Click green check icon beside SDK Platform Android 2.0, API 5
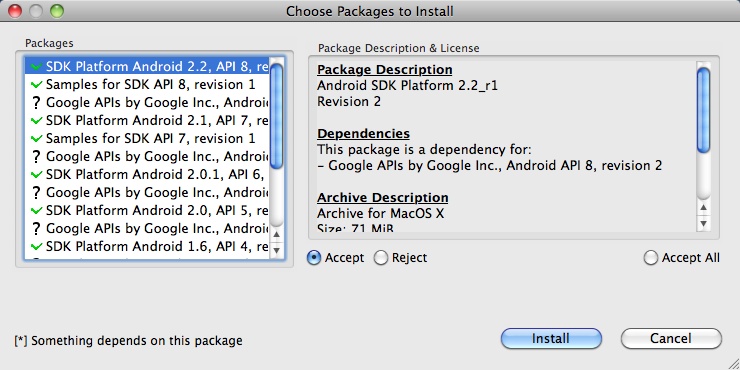Viewport: 740px width, 370px height. click(36, 210)
